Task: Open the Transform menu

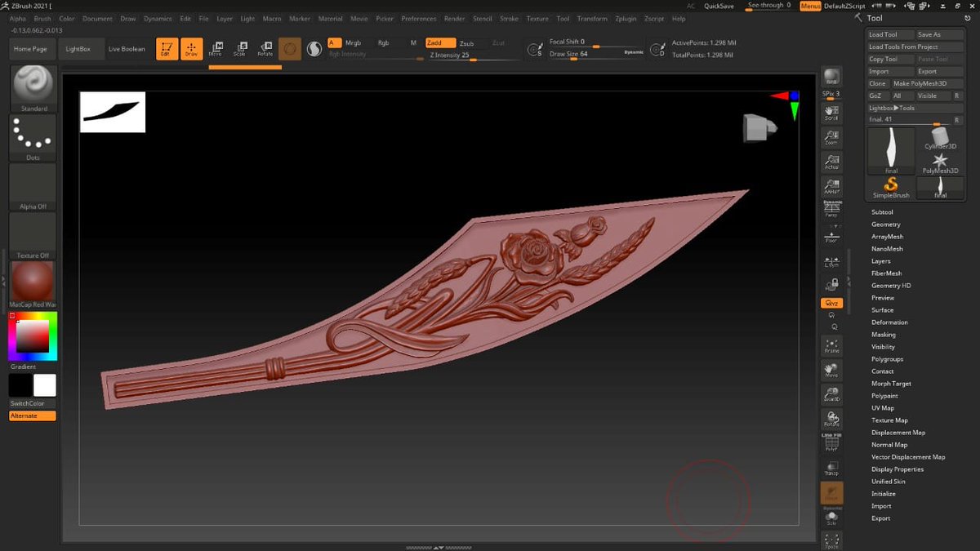Action: pyautogui.click(x=592, y=18)
